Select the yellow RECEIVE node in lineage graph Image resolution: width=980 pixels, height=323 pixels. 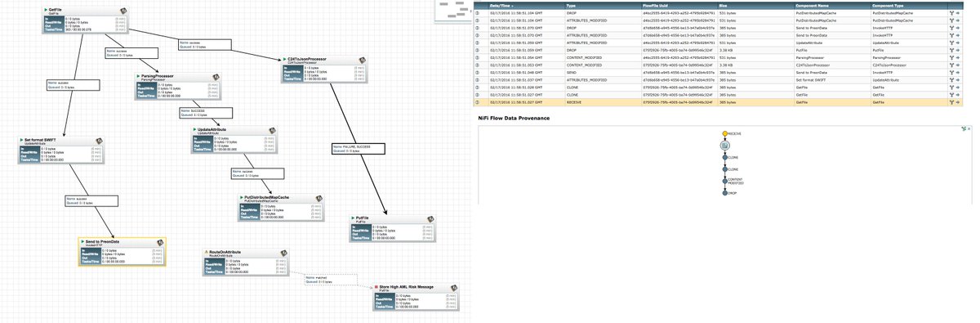click(x=724, y=132)
